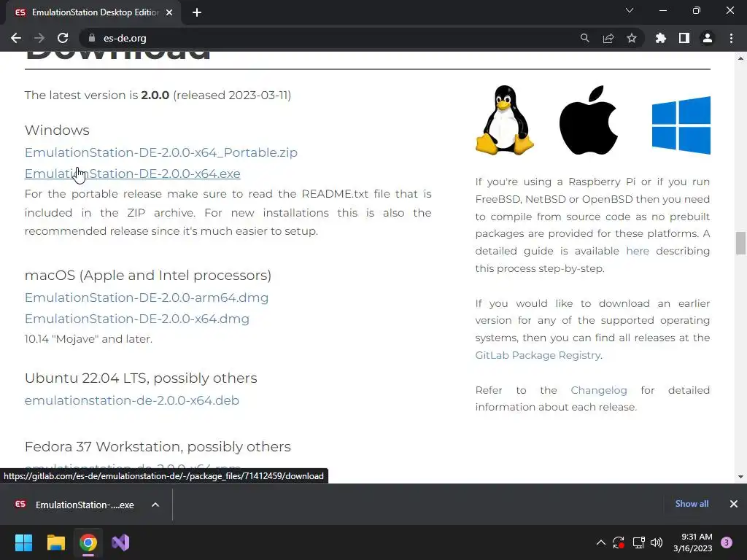Open the 'here' compile guide link
Screen dimensions: 747x560
638,251
